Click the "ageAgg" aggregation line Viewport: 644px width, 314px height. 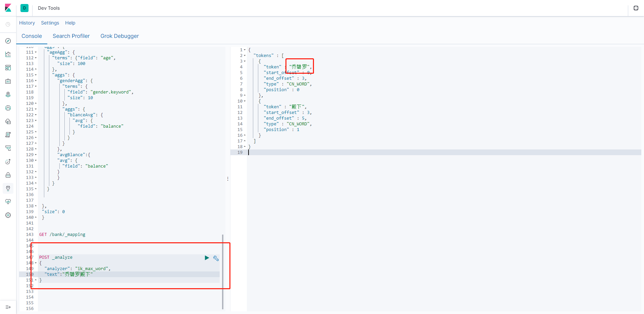[x=61, y=52]
